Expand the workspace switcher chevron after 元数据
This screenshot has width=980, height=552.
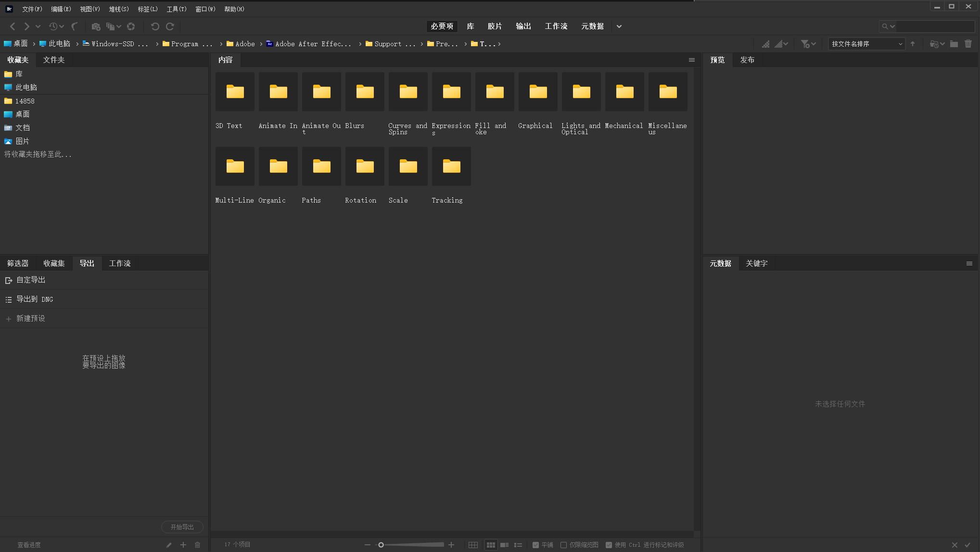[619, 26]
